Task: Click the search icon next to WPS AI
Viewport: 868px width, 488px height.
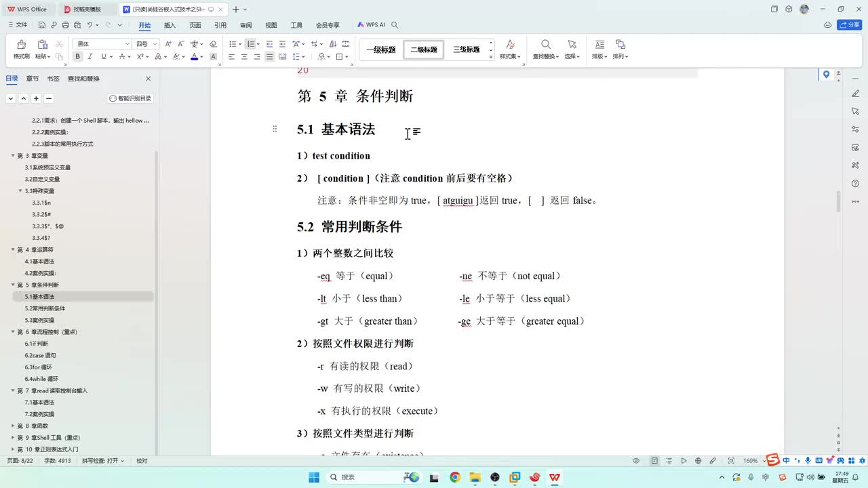Action: click(x=395, y=25)
